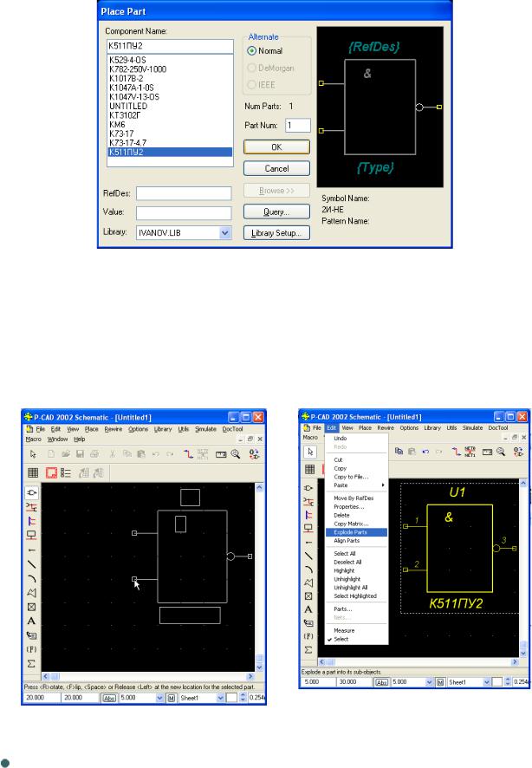Click the grid table icon in left window toolbar
This screenshot has width=532, height=768.
point(33,472)
